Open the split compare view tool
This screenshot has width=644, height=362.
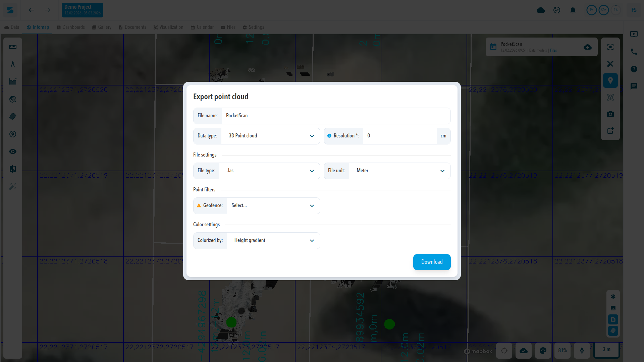pyautogui.click(x=13, y=169)
